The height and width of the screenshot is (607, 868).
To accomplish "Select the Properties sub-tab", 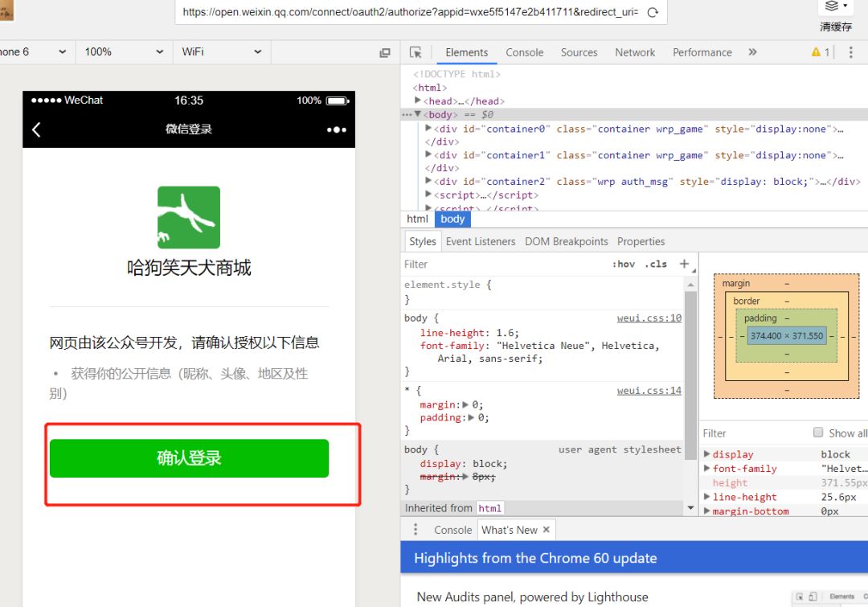I will click(641, 241).
